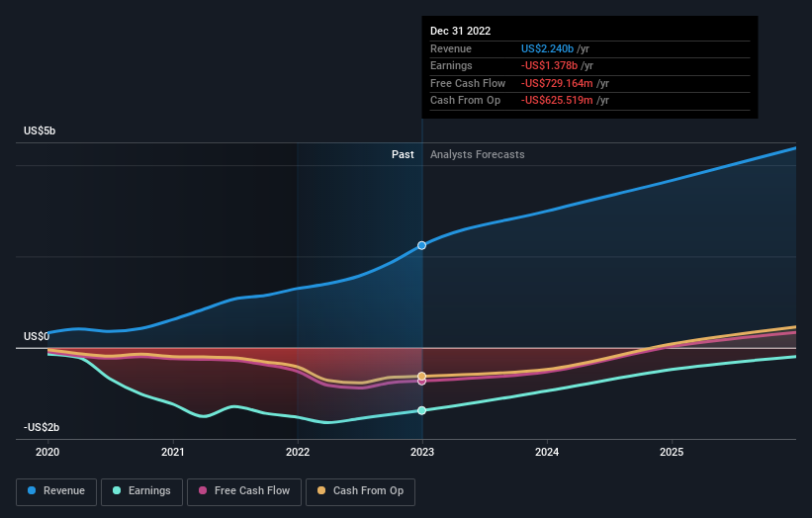Click the 2022 x-axis label
This screenshot has width=812, height=518.
(x=298, y=452)
